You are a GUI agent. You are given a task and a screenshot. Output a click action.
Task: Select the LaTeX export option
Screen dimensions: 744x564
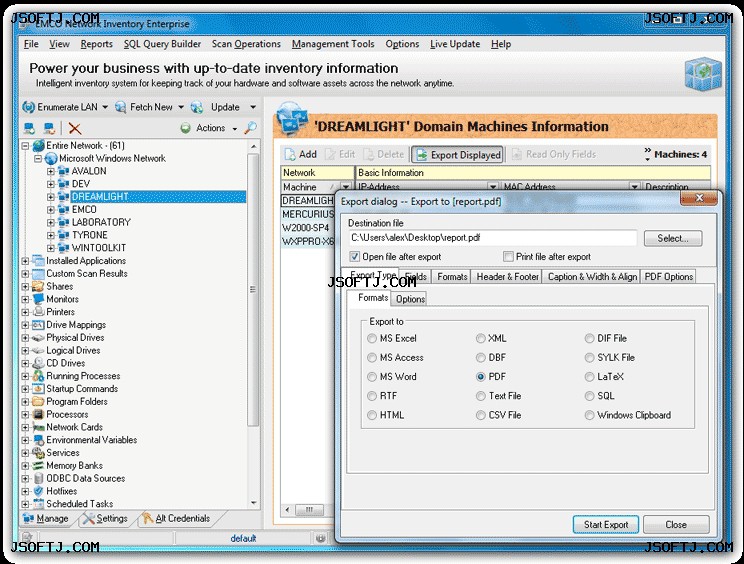[589, 377]
